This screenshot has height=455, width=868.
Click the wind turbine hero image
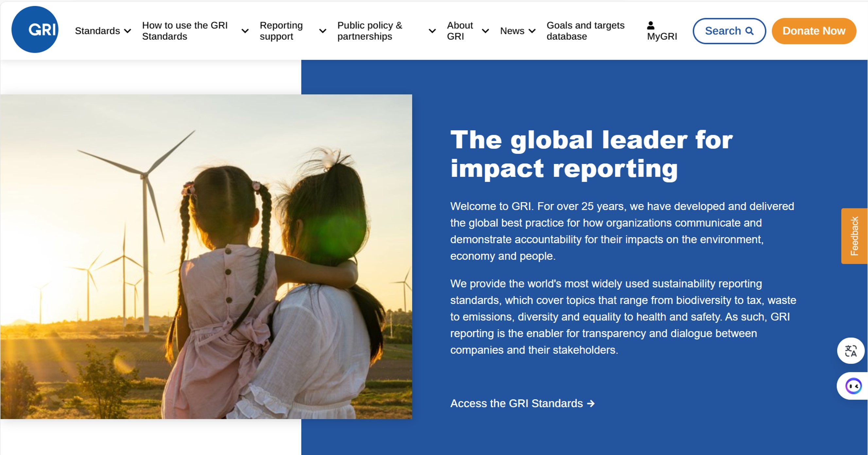pos(206,257)
